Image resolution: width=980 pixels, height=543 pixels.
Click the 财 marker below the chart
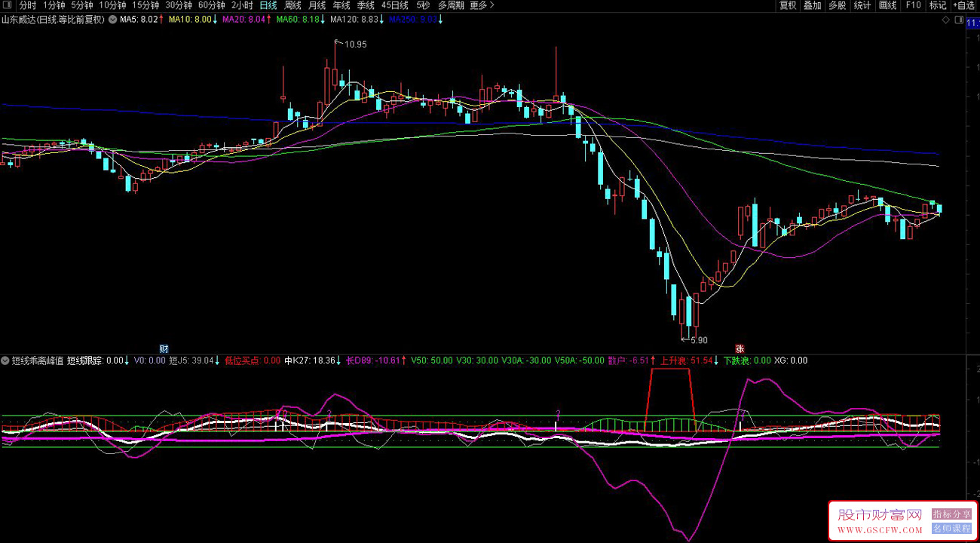[164, 348]
